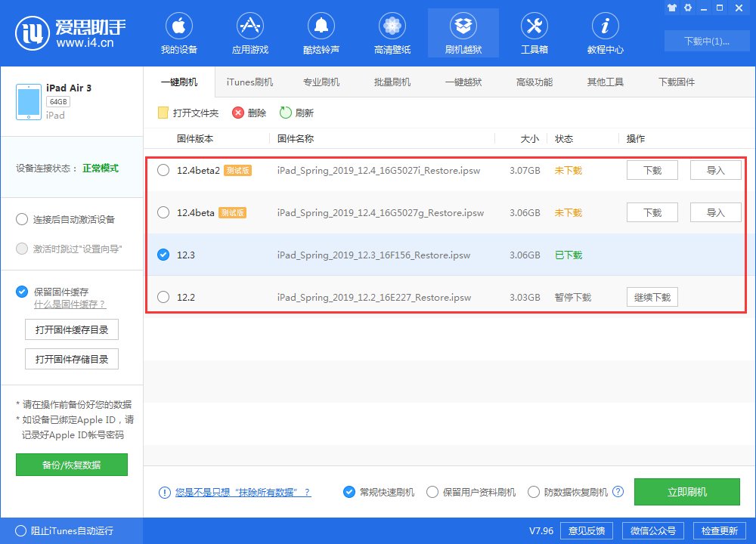Open firmware folder via 打开文件夹
756x544 pixels.
[187, 113]
